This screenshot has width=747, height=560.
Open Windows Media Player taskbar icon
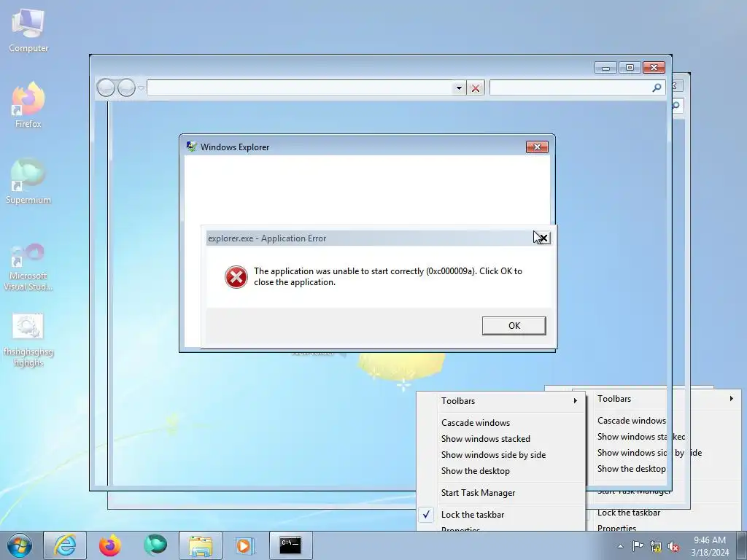pos(245,545)
